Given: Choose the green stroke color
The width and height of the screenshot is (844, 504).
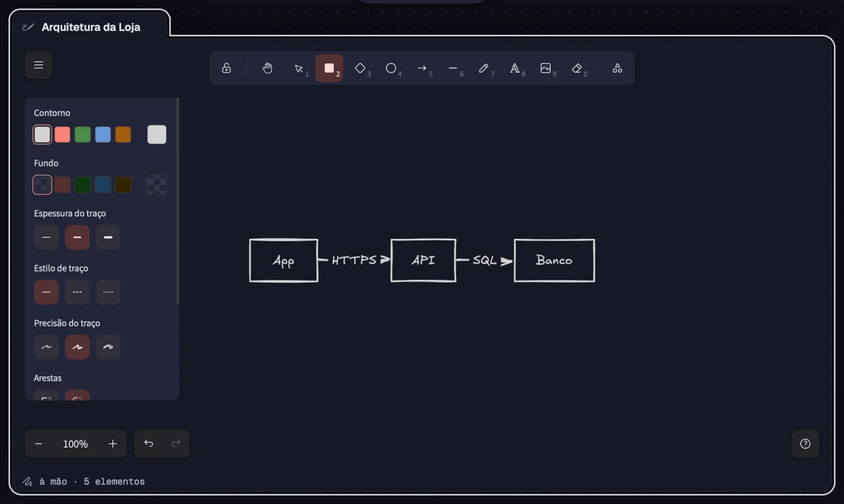Looking at the screenshot, I should point(83,134).
